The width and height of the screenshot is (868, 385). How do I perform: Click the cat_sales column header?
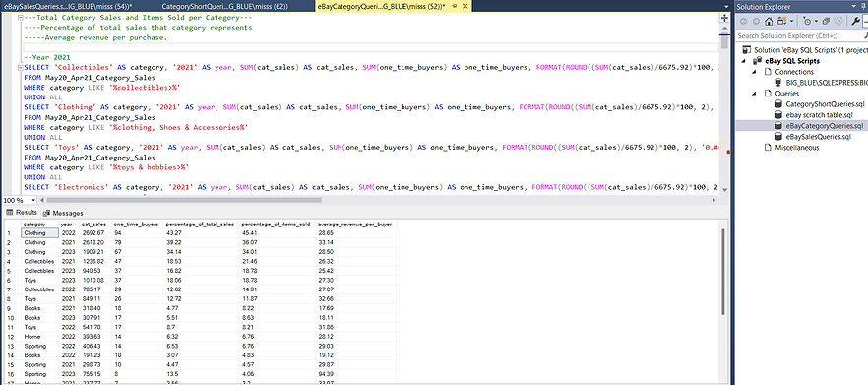(x=95, y=225)
